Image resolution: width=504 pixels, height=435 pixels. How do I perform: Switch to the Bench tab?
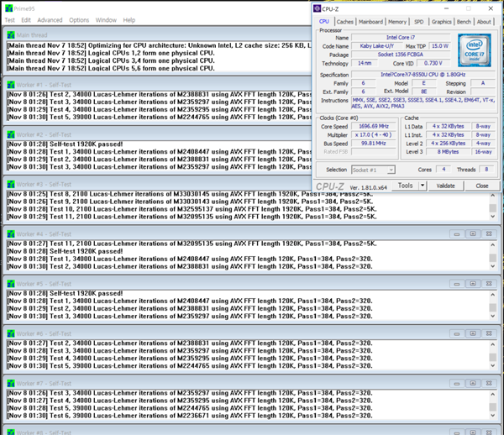(x=464, y=22)
